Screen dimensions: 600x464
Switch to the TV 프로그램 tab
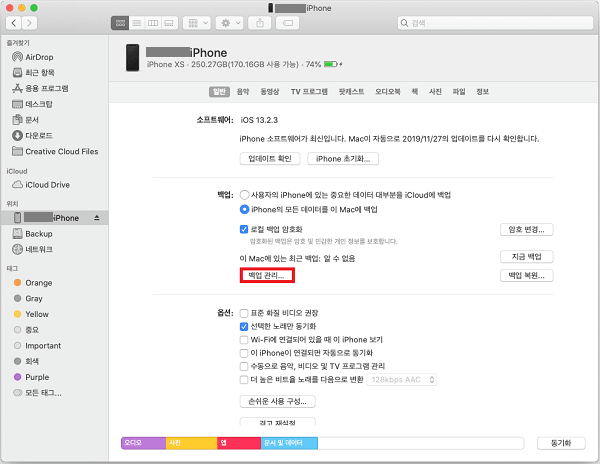309,92
